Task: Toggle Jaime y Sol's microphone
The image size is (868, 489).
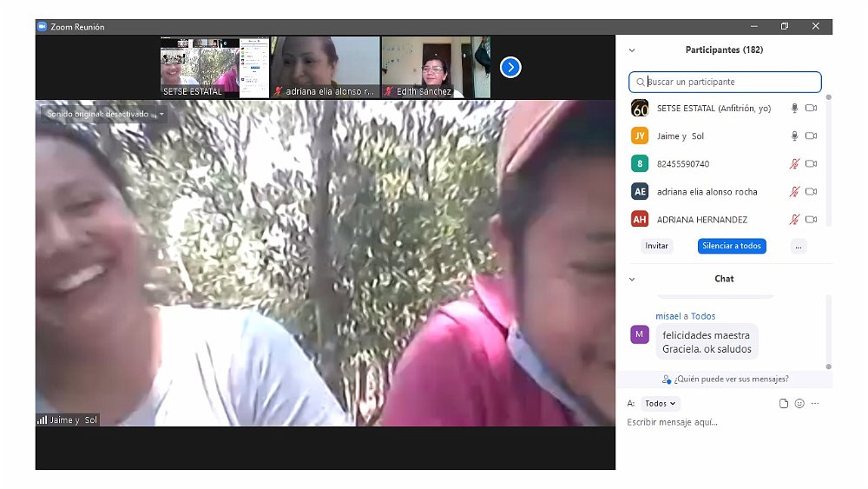Action: pos(793,136)
